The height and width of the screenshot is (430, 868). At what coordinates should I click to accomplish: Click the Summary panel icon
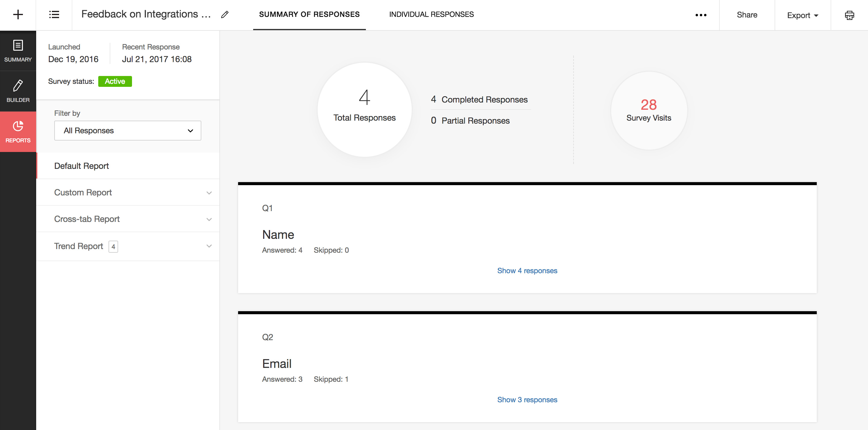(18, 50)
